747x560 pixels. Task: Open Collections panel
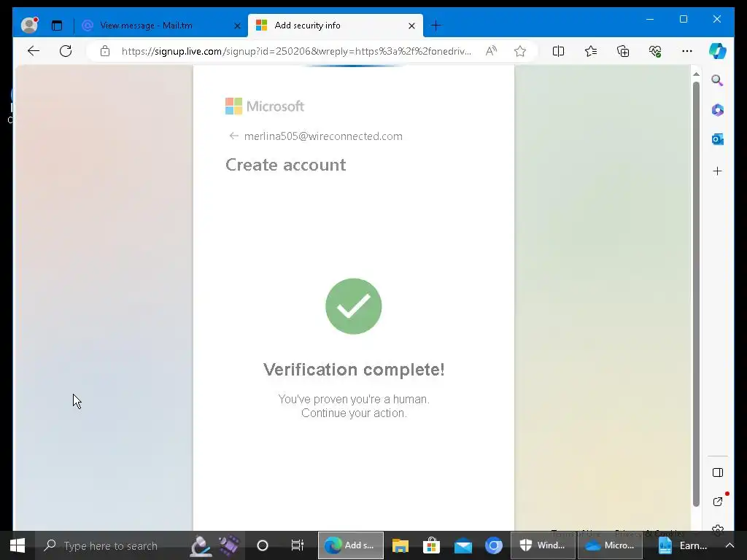[x=623, y=51]
